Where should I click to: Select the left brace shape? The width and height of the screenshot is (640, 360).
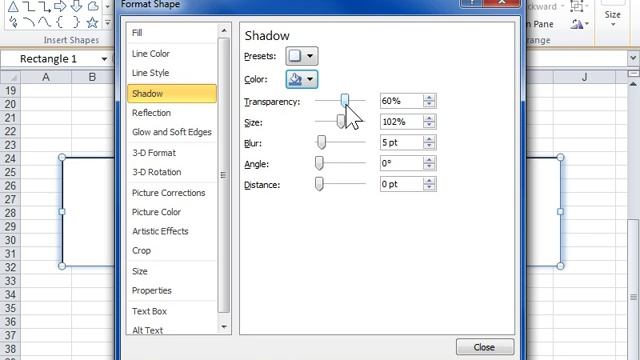60,22
